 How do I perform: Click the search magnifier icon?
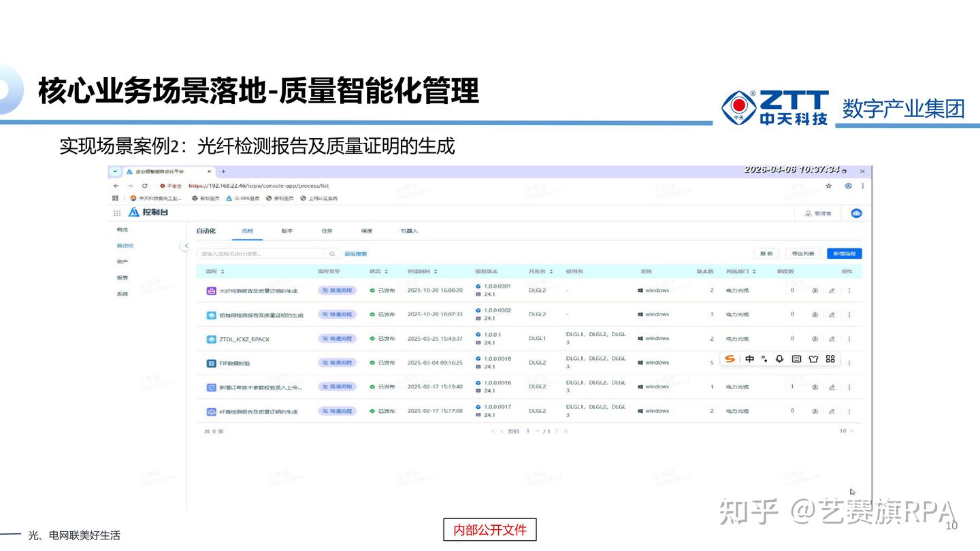(332, 254)
